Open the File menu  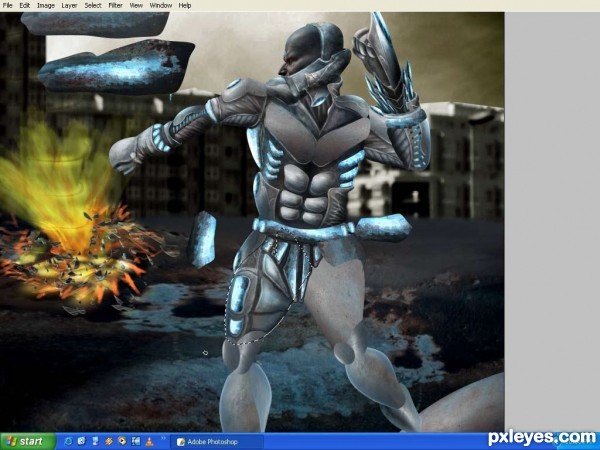coord(7,5)
